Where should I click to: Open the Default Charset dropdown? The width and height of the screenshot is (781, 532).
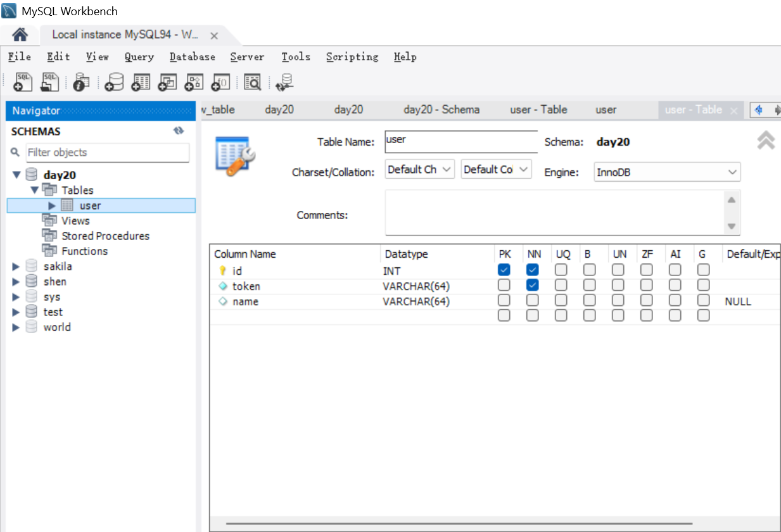(420, 169)
